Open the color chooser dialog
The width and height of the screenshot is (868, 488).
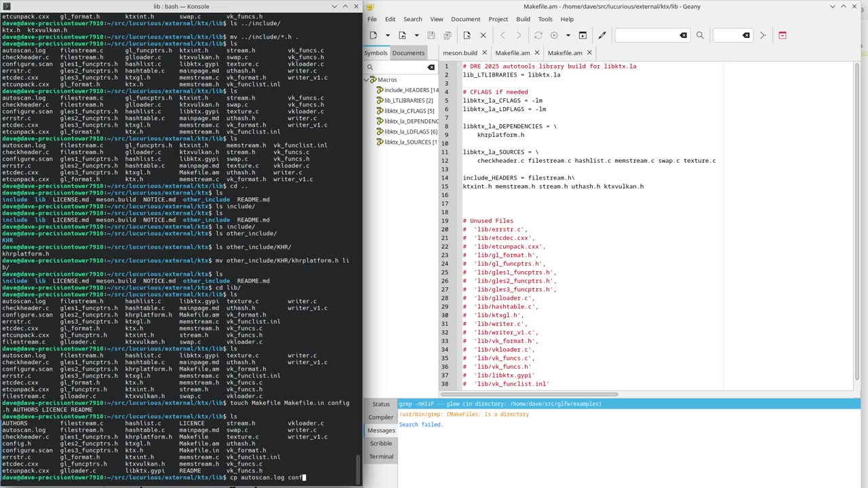[x=601, y=35]
